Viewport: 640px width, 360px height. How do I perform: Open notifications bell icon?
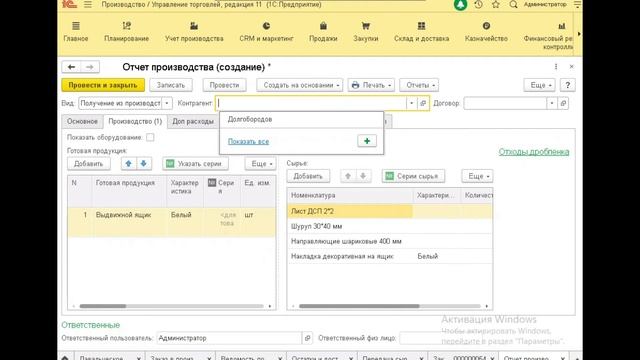click(460, 4)
